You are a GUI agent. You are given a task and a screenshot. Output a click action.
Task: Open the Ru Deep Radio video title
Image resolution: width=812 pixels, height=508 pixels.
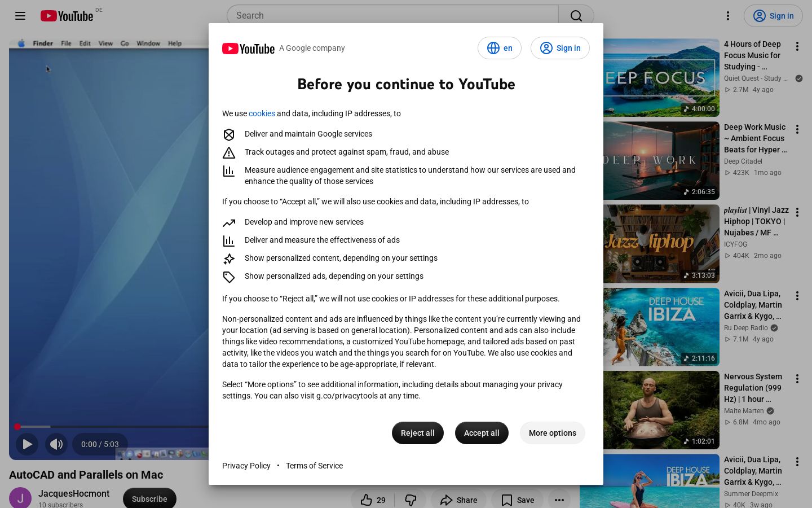pyautogui.click(x=753, y=305)
